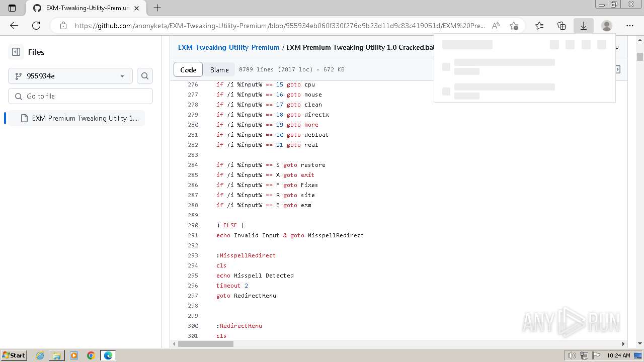The width and height of the screenshot is (644, 362).
Task: Click 'goto exm' code line
Action: coord(264,205)
